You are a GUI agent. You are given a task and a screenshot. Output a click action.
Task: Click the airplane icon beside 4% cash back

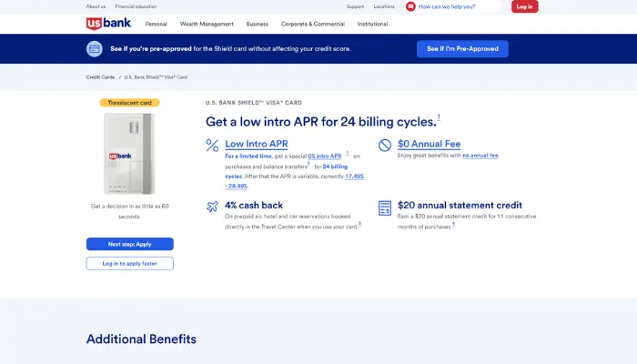[x=212, y=207]
